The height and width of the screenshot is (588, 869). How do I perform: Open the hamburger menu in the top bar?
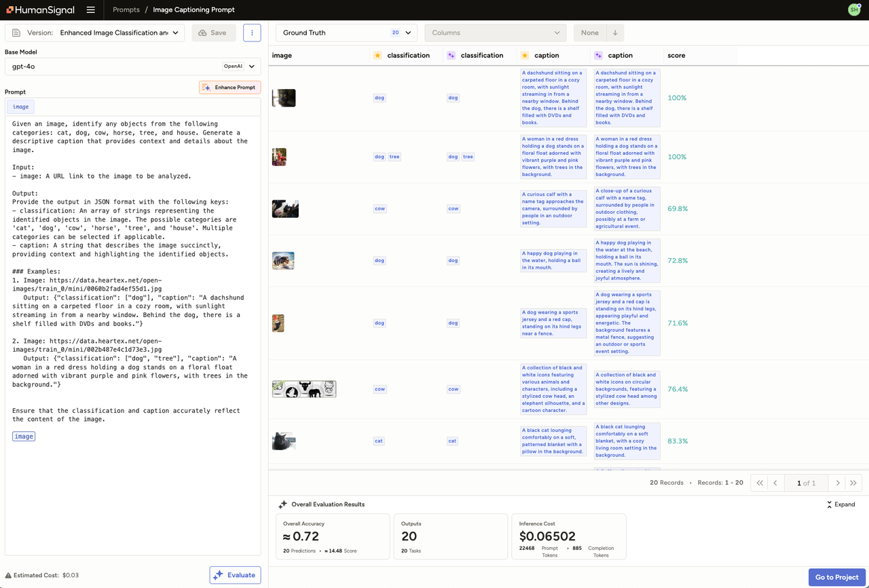coord(90,10)
